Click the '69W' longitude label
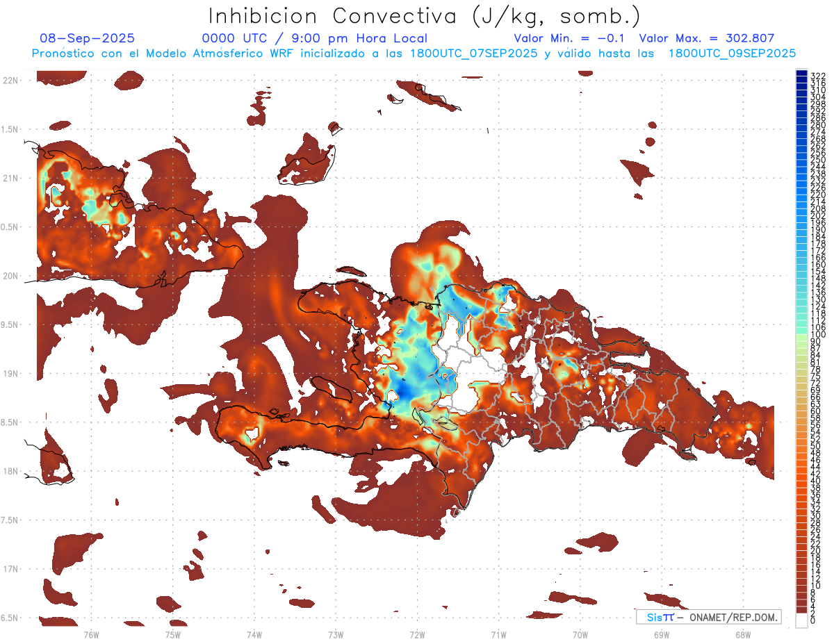Image resolution: width=834 pixels, height=644 pixels. coord(662,634)
